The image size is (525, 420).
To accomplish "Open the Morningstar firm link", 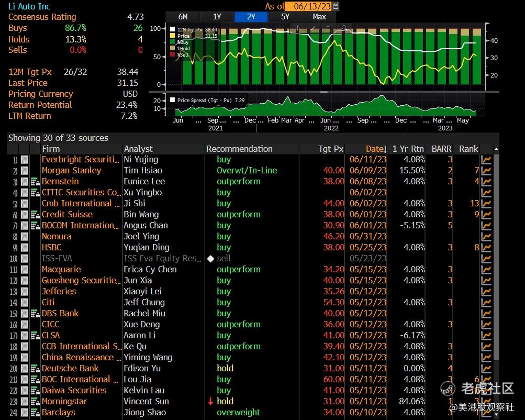I will click(64, 402).
